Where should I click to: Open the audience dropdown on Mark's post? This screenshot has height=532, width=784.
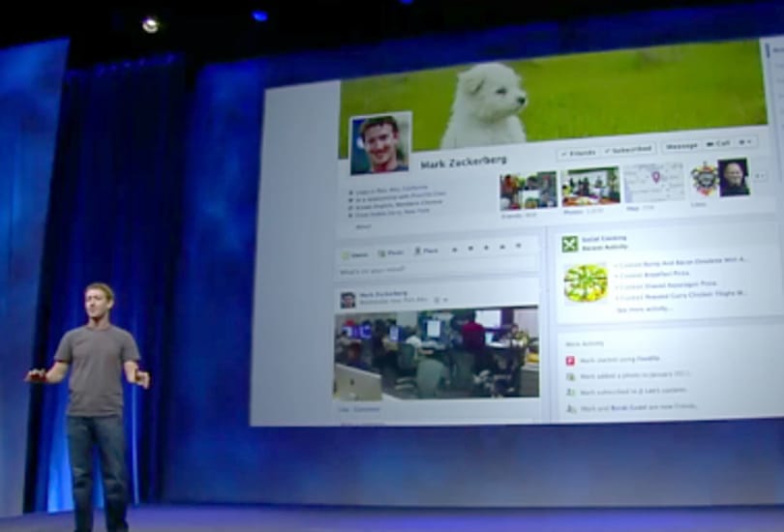(439, 300)
